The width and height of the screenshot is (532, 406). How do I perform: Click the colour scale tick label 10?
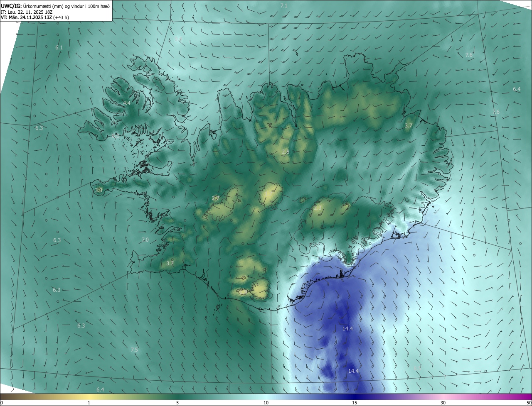(266, 403)
